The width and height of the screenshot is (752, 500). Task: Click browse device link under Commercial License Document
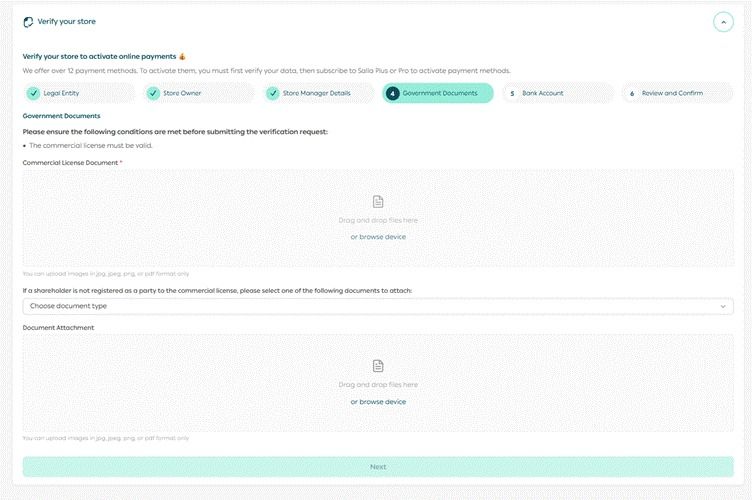(x=378, y=237)
